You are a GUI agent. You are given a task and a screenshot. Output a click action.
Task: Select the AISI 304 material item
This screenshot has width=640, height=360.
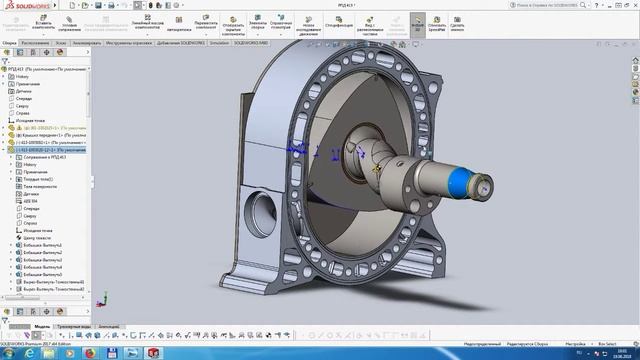31,201
